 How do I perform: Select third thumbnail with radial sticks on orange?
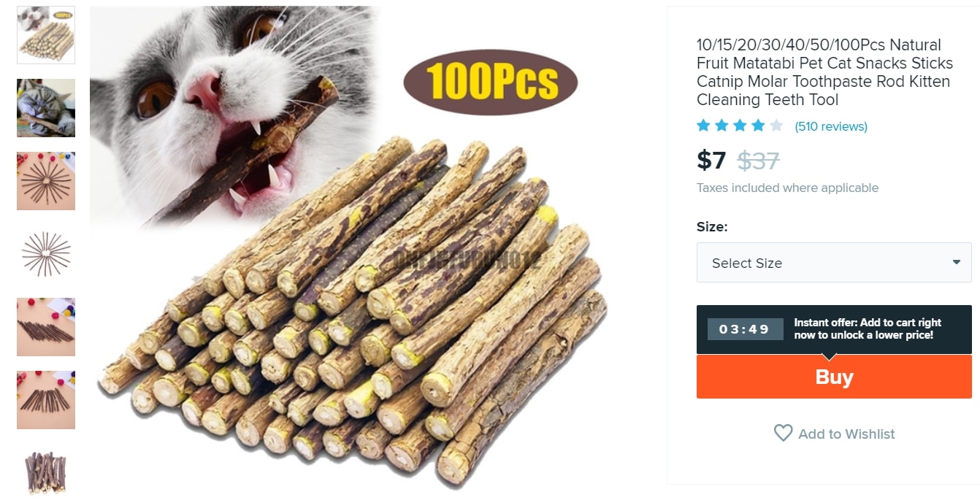click(46, 181)
